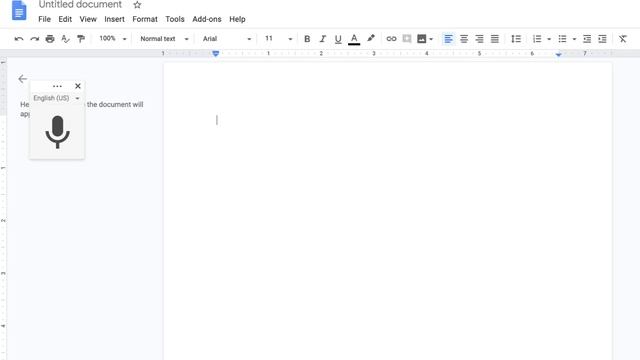Open line spacing options
This screenshot has height=360, width=640.
pyautogui.click(x=516, y=39)
